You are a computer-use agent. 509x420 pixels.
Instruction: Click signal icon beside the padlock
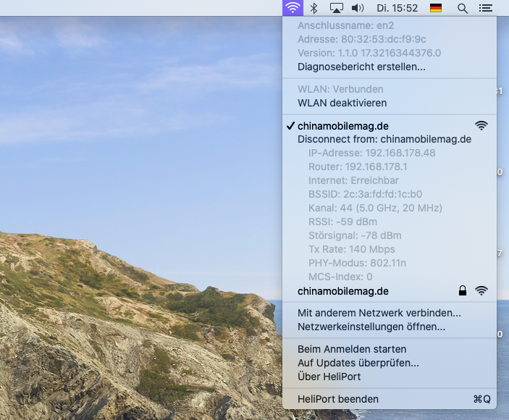(481, 291)
